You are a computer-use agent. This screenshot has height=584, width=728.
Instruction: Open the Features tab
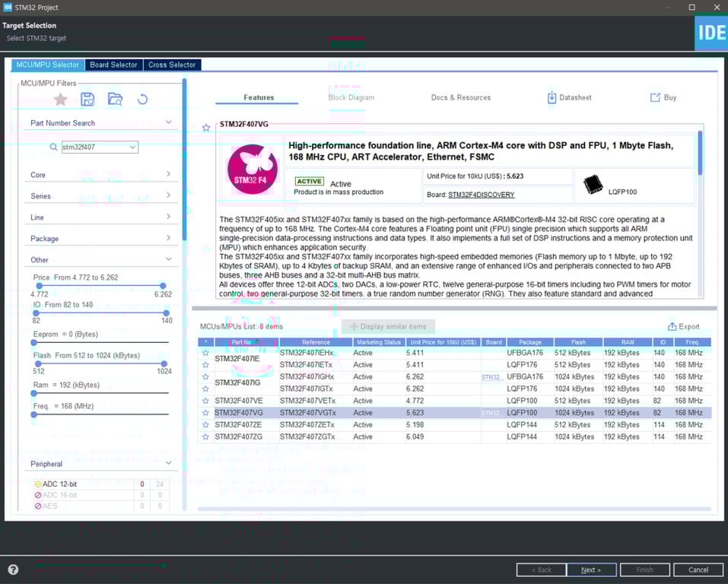[259, 97]
